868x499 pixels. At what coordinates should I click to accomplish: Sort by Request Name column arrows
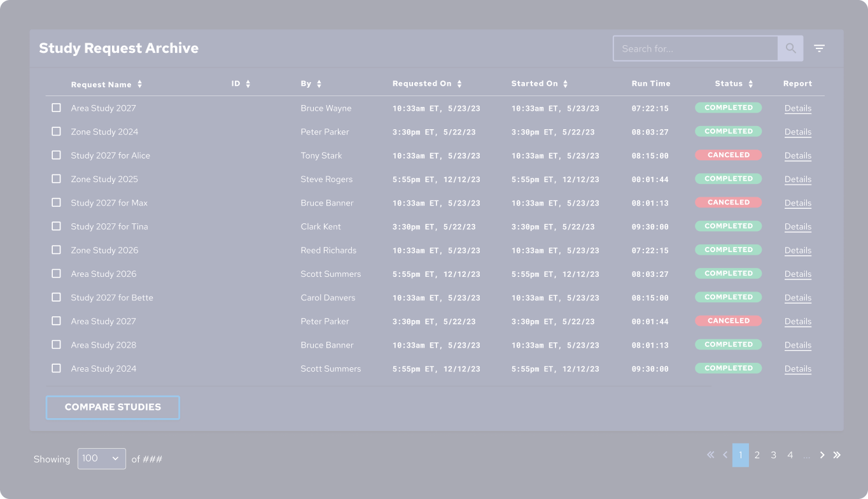[140, 84]
